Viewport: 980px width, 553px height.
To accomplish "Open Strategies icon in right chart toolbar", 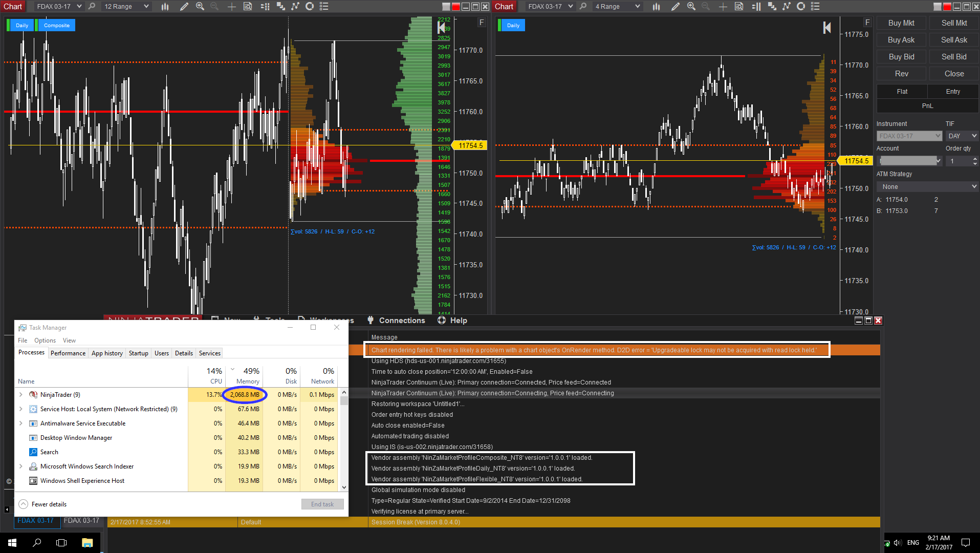I will coord(801,7).
